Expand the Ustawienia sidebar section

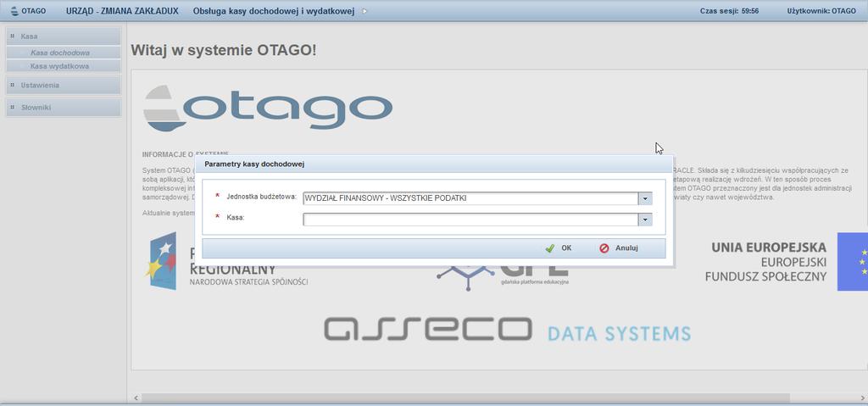[64, 86]
